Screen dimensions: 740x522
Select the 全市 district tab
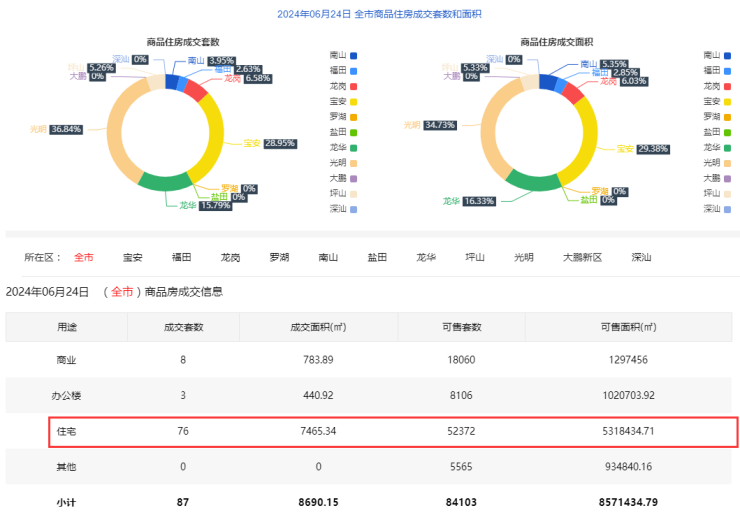(84, 257)
